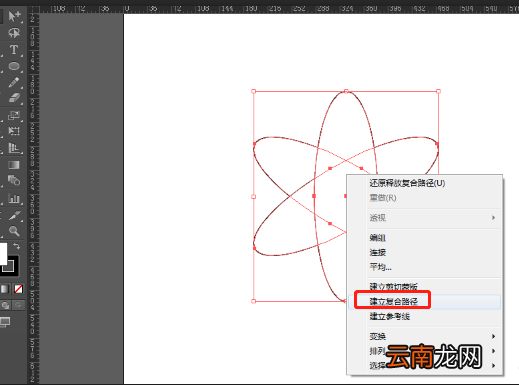The height and width of the screenshot is (385, 519).
Task: Select the Blend tool
Action: coord(14,181)
